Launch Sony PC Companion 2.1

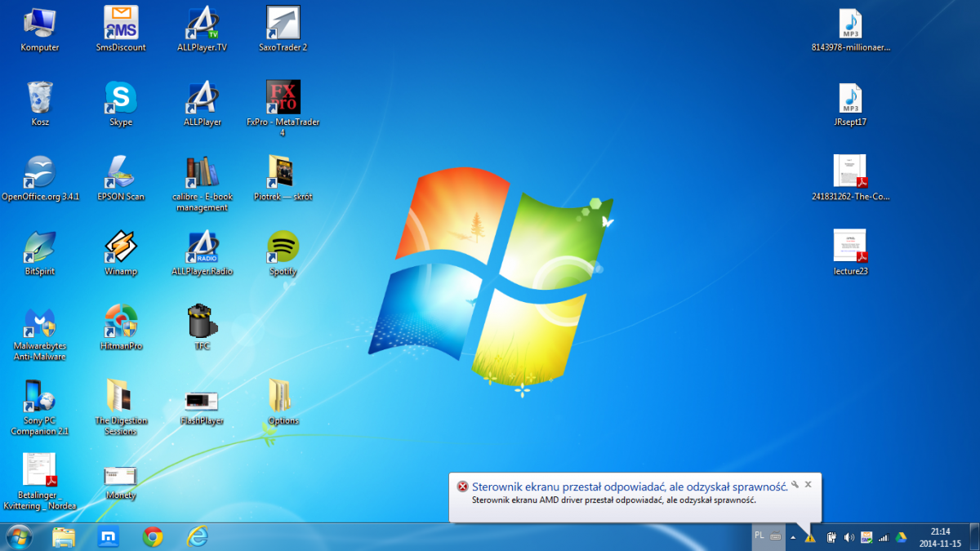(39, 407)
